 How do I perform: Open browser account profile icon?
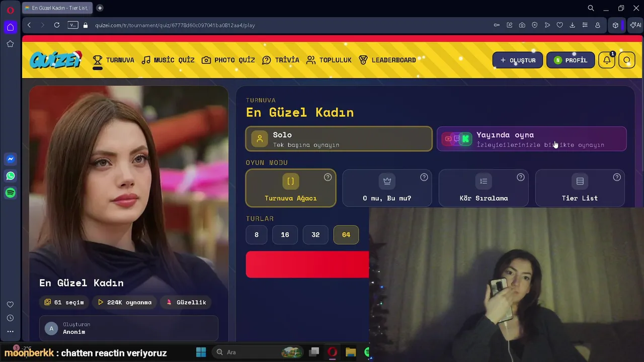click(598, 25)
